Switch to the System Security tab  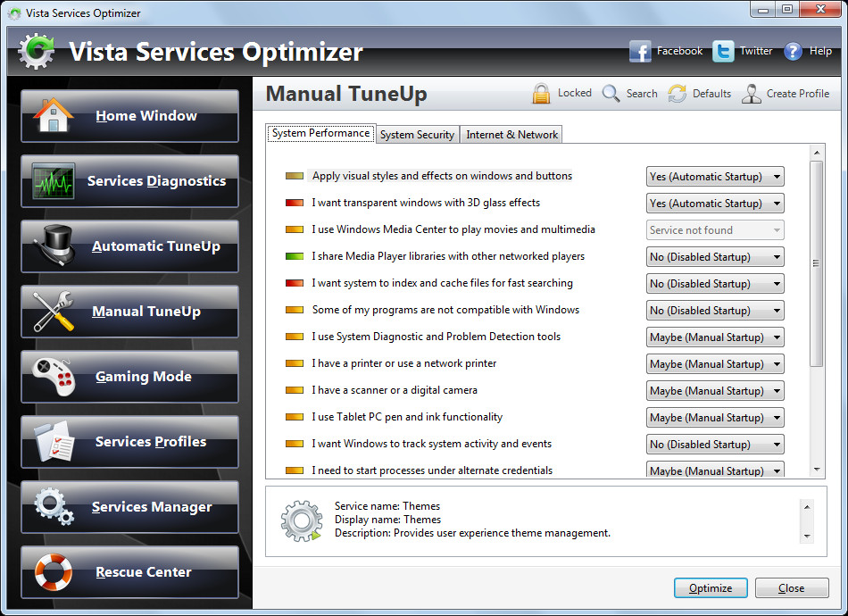click(x=417, y=135)
